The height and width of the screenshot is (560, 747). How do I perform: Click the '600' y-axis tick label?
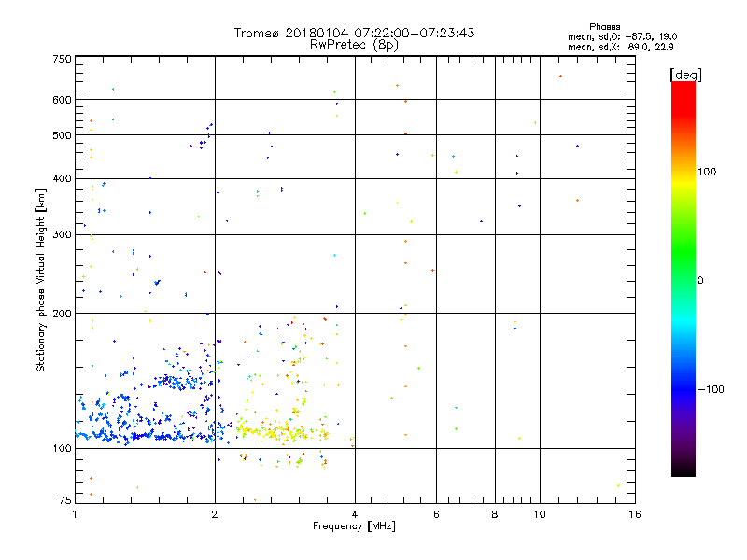(x=62, y=100)
